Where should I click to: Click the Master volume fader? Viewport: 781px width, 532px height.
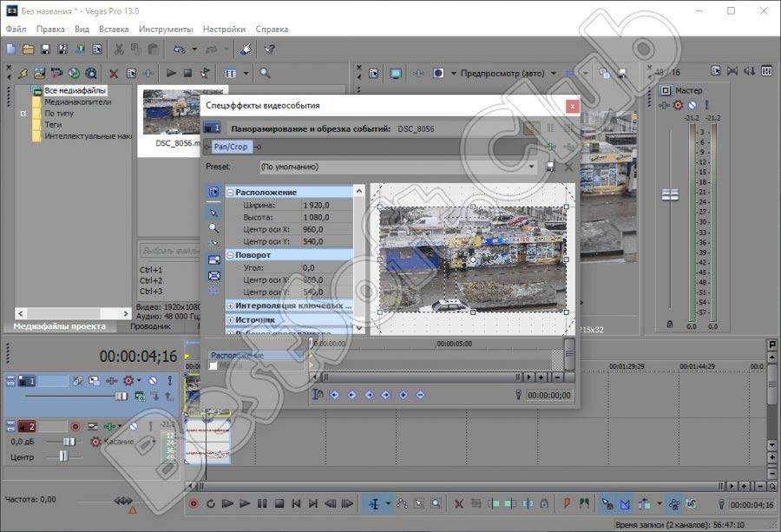click(x=669, y=194)
